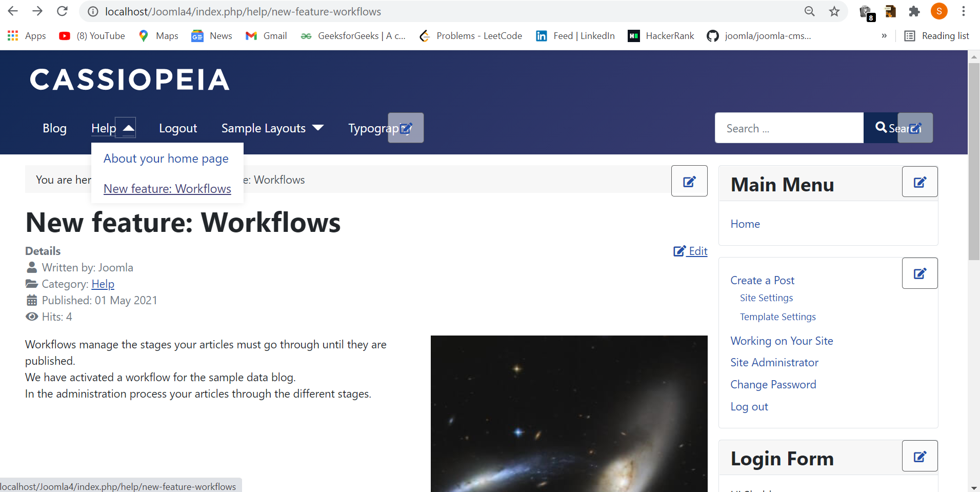Click the page vertical scrollbar thumb
The image size is (980, 492).
tap(974, 162)
